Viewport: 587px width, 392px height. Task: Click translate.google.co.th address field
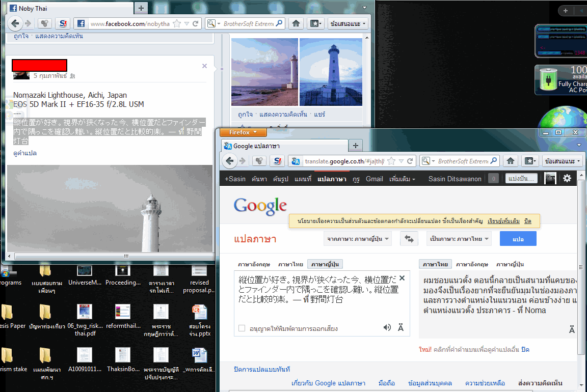(344, 161)
